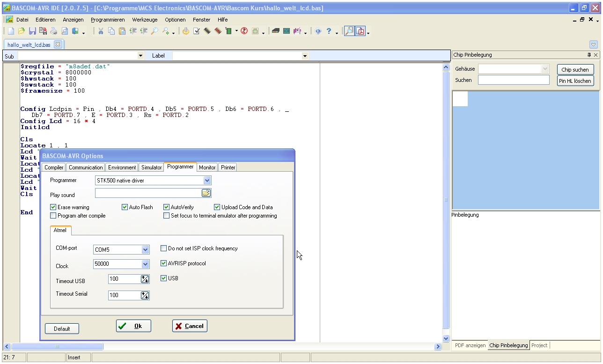This screenshot has height=364, width=603.
Task: Toggle the Erase warning checkbox
Action: [53, 207]
